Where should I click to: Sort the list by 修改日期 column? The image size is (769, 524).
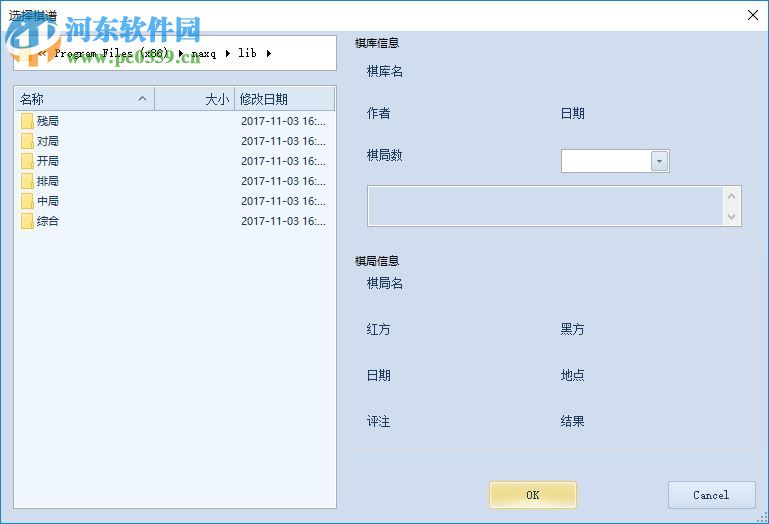click(285, 99)
